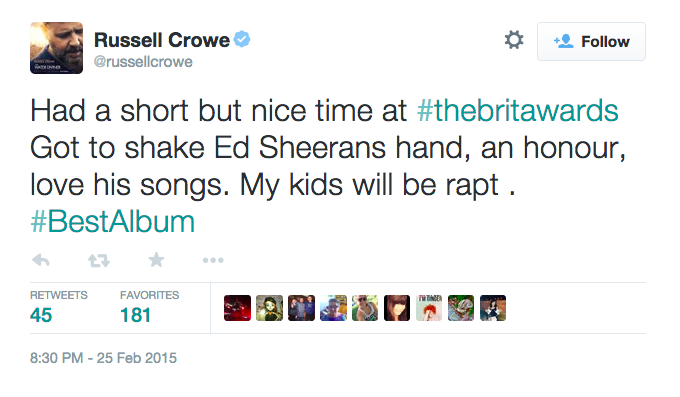Open the three-dot more options icon

(213, 260)
